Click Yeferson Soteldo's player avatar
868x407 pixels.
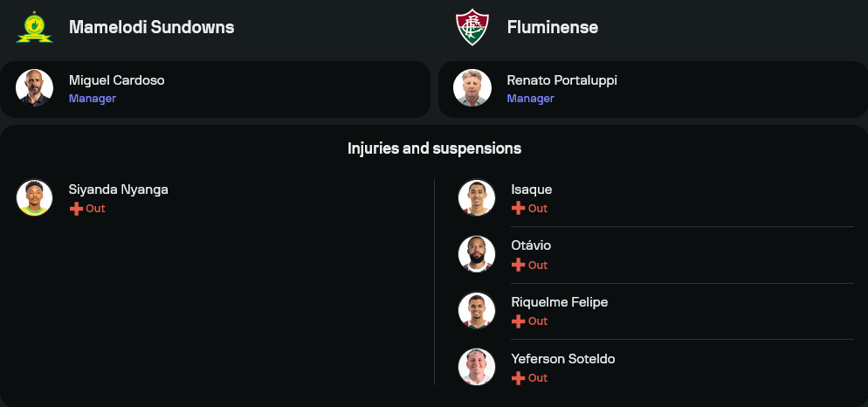477,367
